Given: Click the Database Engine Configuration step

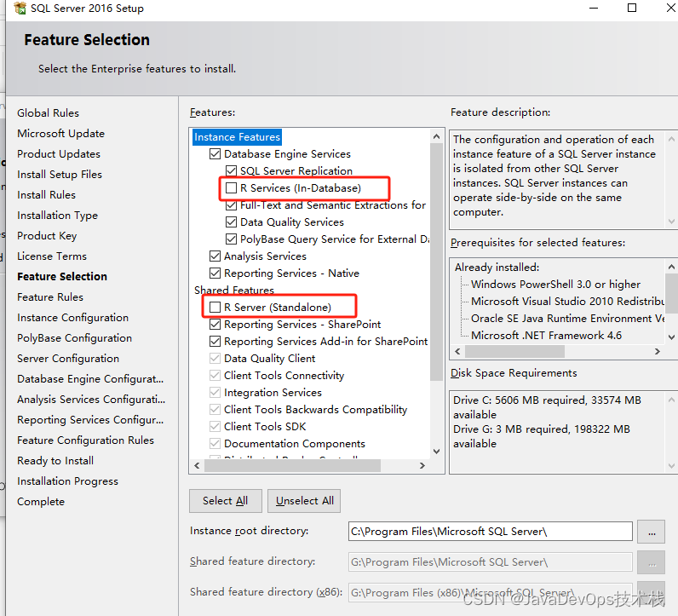Looking at the screenshot, I should (90, 379).
